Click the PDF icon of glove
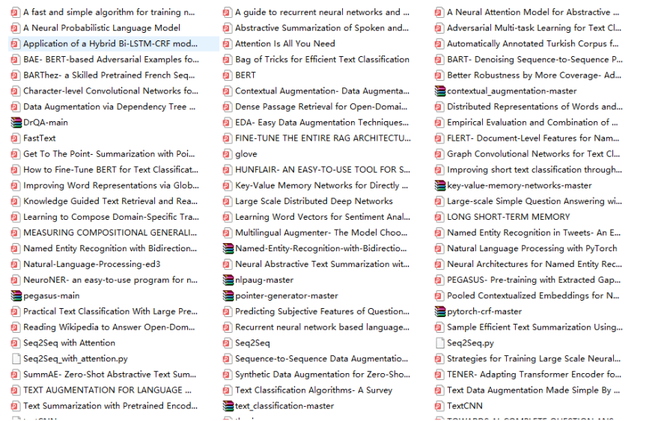Image resolution: width=670 pixels, height=421 pixels. pyautogui.click(x=227, y=154)
